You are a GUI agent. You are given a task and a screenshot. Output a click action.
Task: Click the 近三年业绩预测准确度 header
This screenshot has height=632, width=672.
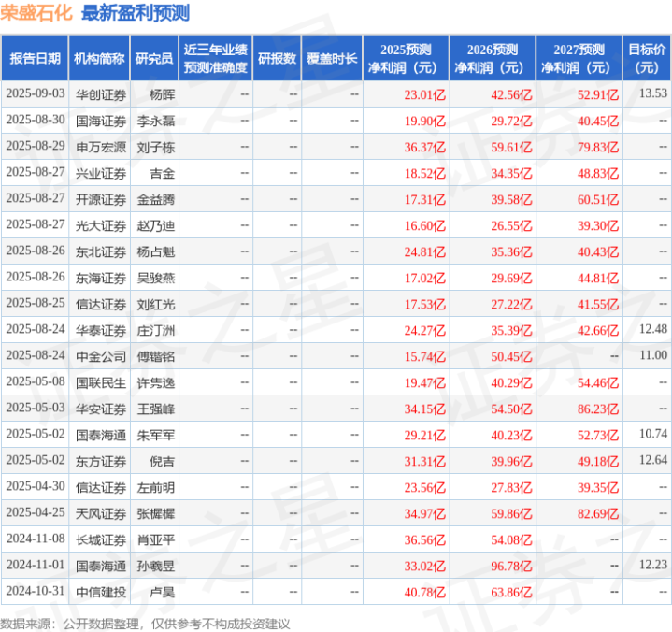[216, 58]
